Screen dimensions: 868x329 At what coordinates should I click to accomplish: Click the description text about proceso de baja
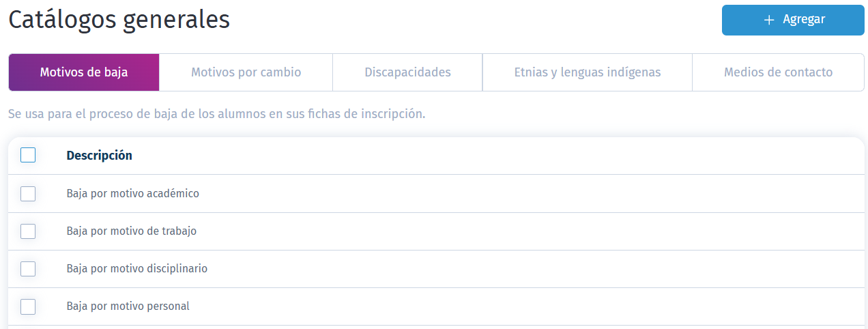[x=216, y=113]
